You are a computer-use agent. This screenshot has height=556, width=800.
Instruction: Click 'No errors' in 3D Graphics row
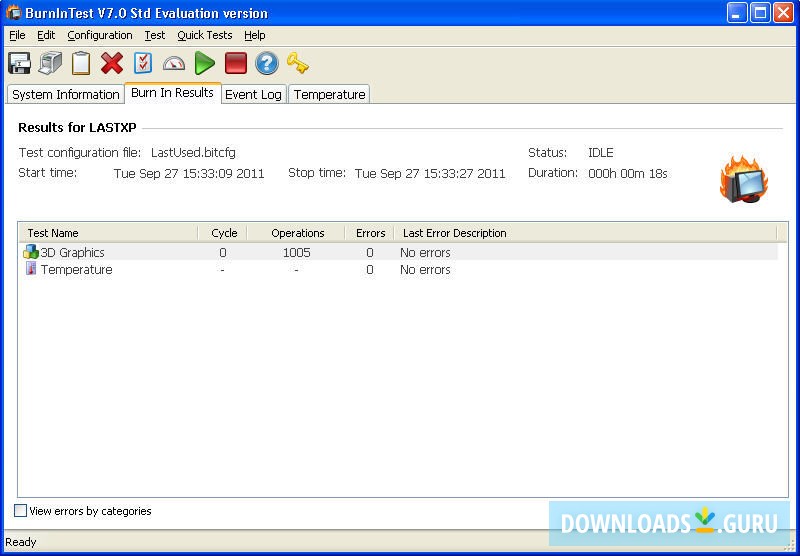pos(425,252)
